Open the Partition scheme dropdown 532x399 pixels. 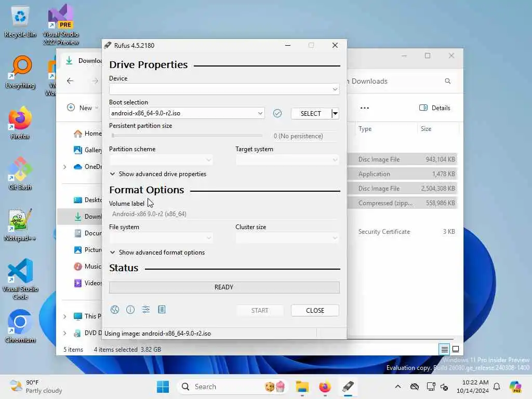point(161,160)
